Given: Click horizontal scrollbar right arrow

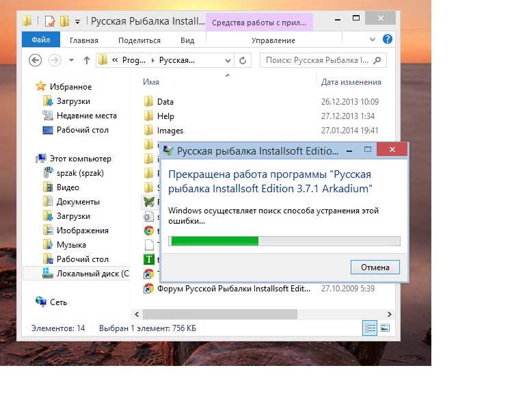Looking at the screenshot, I should coord(389,314).
